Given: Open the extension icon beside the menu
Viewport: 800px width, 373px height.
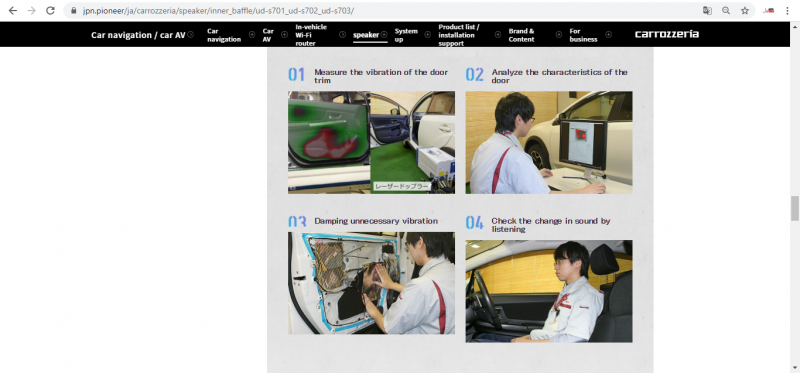Looking at the screenshot, I should pyautogui.click(x=769, y=11).
